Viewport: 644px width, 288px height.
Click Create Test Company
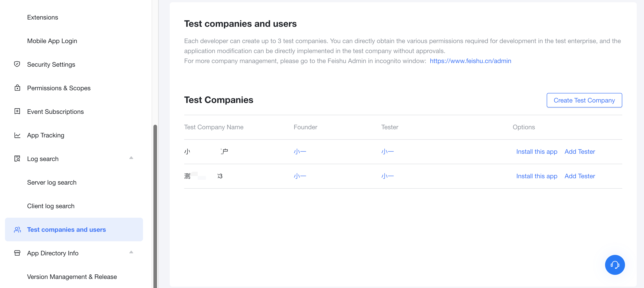click(584, 100)
